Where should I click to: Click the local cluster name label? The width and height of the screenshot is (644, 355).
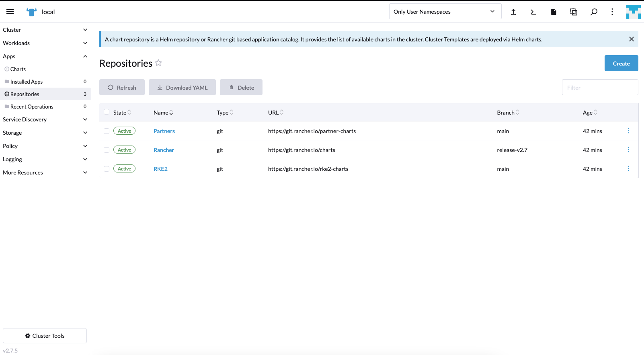tap(48, 12)
